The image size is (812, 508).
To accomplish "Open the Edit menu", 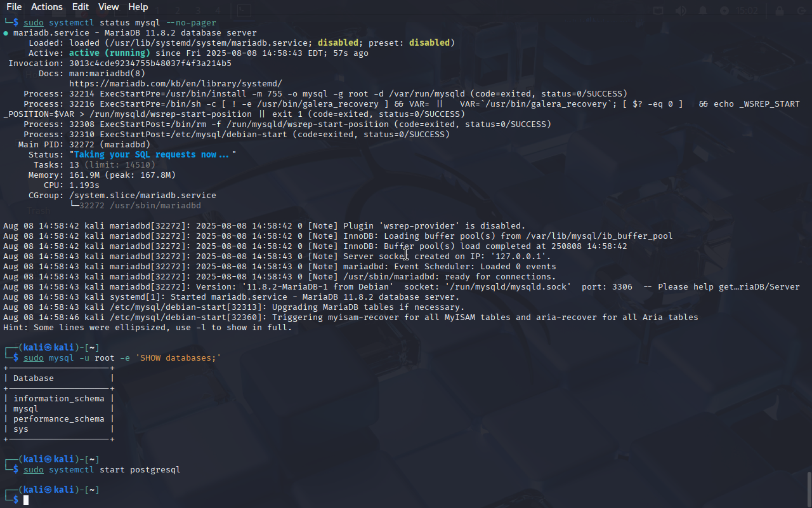I will 81,7.
